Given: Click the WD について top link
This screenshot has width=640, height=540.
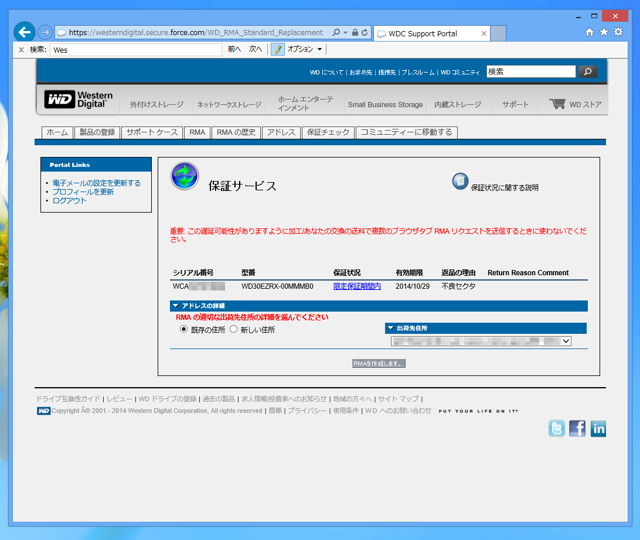Looking at the screenshot, I should pos(327,72).
